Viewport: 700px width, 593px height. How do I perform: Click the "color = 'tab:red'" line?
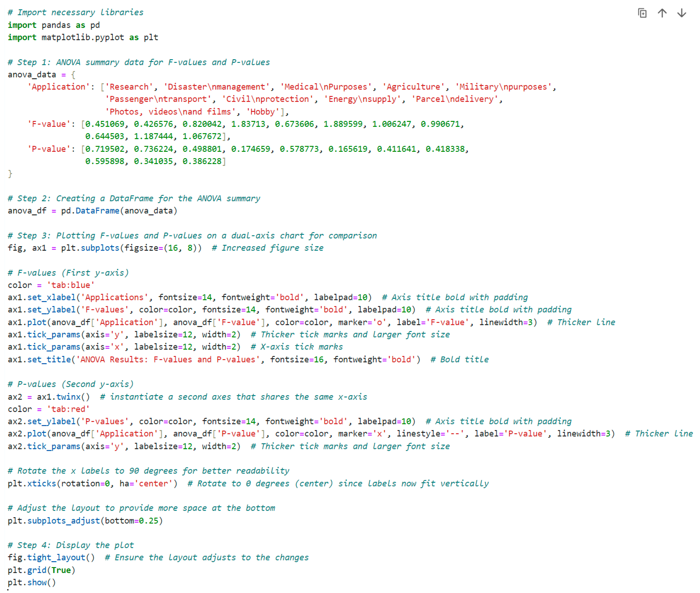click(x=49, y=409)
